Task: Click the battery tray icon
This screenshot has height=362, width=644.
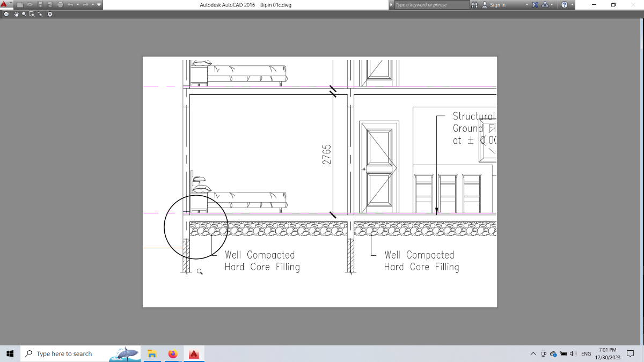Action: pyautogui.click(x=563, y=353)
